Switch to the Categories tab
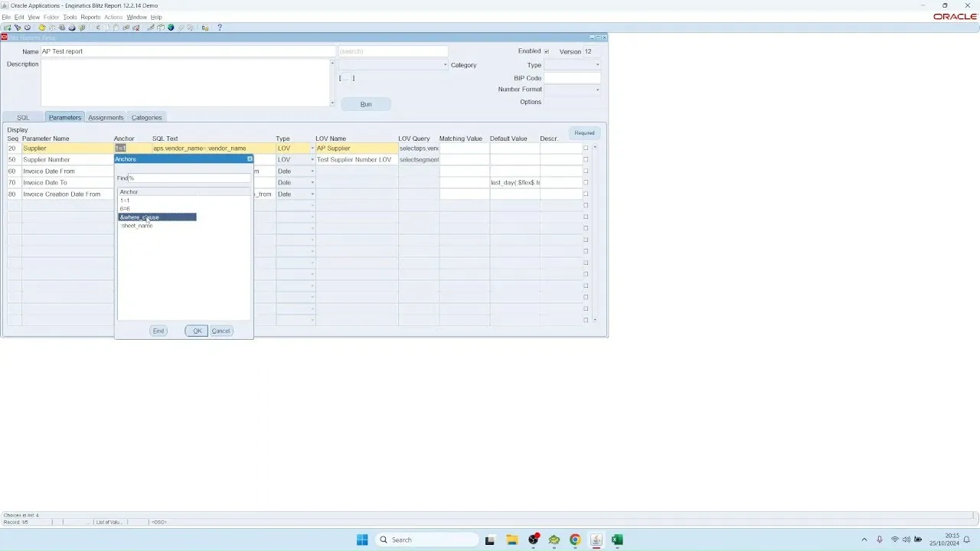This screenshot has height=551, width=980. coord(146,117)
